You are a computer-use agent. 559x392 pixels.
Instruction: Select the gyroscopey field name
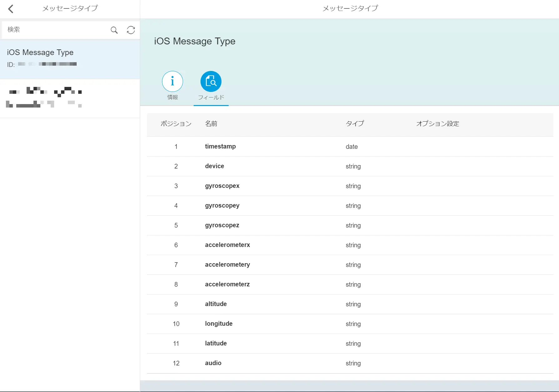(x=222, y=206)
